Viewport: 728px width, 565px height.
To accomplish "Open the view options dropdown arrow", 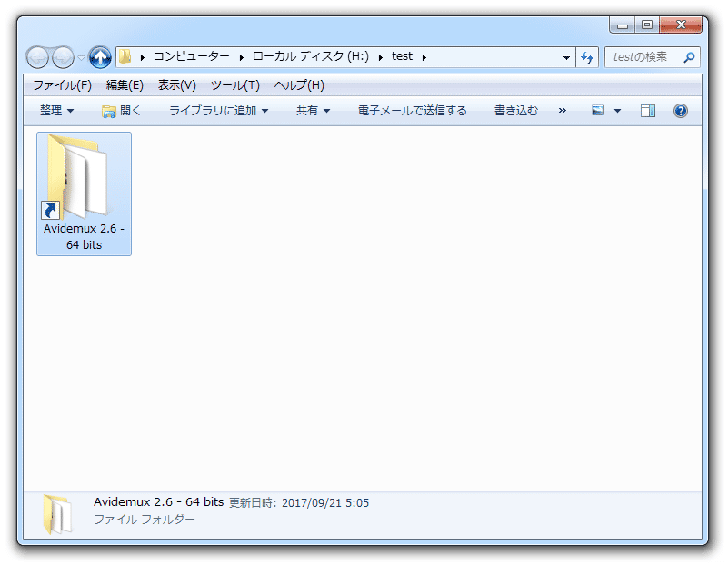I will point(617,111).
